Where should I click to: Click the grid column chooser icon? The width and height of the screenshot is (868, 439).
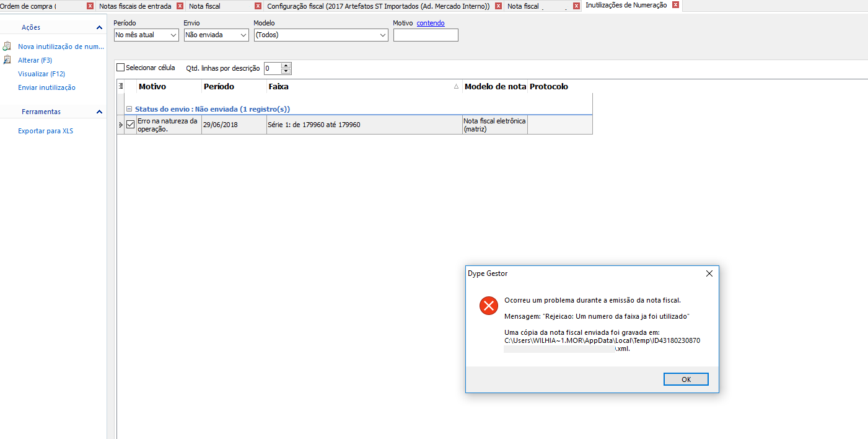(121, 86)
